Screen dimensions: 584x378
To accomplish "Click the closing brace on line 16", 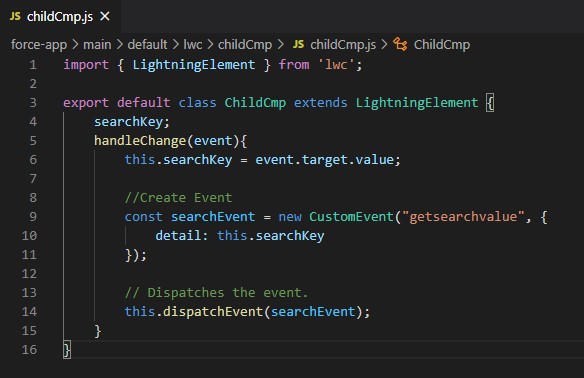I will [67, 350].
